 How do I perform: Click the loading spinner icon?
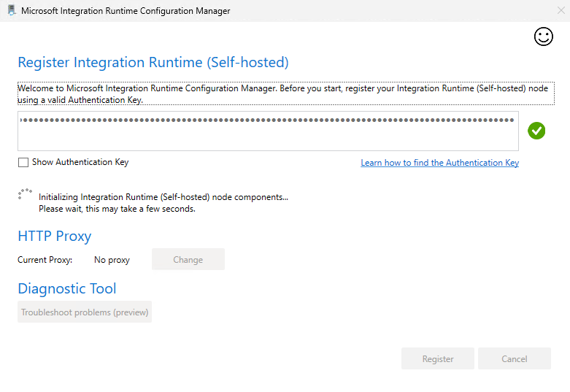(25, 195)
